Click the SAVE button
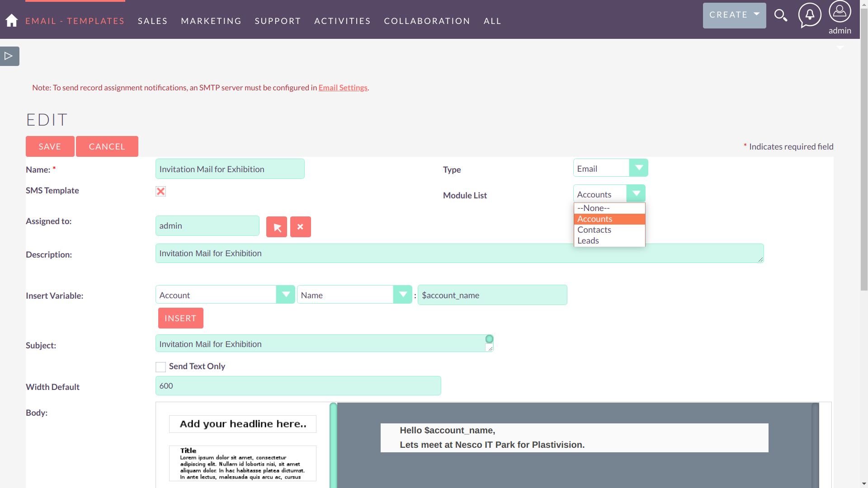Screen dimensions: 868x488 coord(49,146)
